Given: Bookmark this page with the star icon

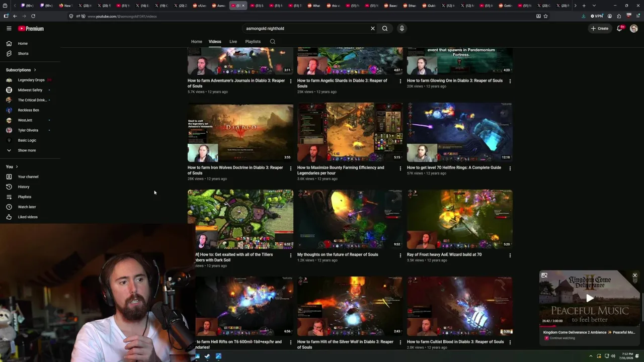Looking at the screenshot, I should (x=545, y=16).
